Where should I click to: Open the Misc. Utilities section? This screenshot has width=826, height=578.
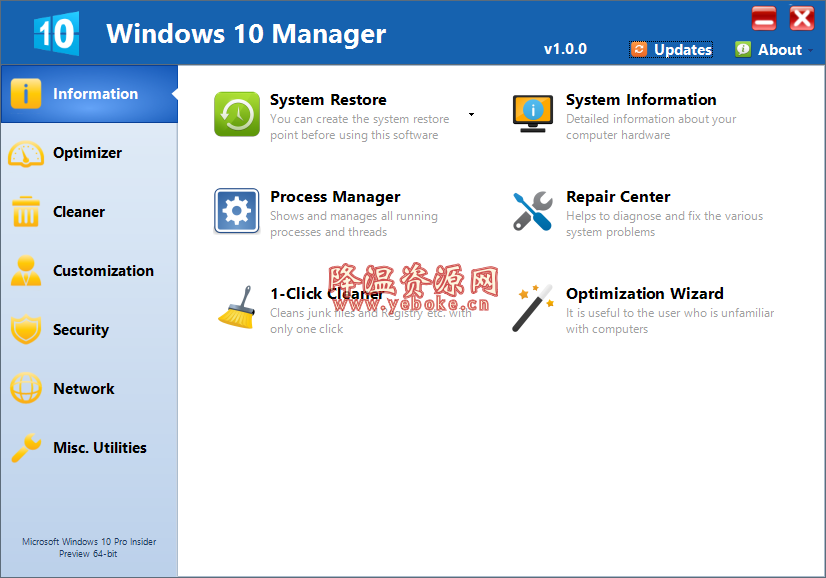(100, 448)
